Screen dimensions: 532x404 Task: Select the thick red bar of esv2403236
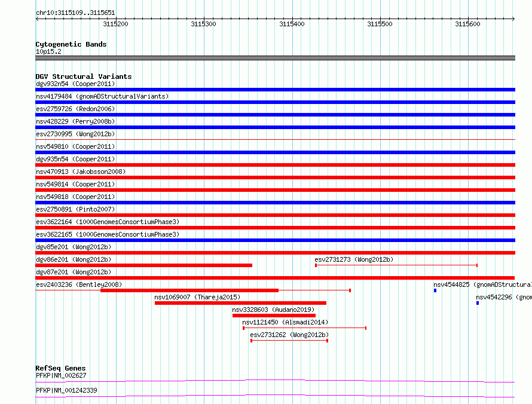(189, 290)
